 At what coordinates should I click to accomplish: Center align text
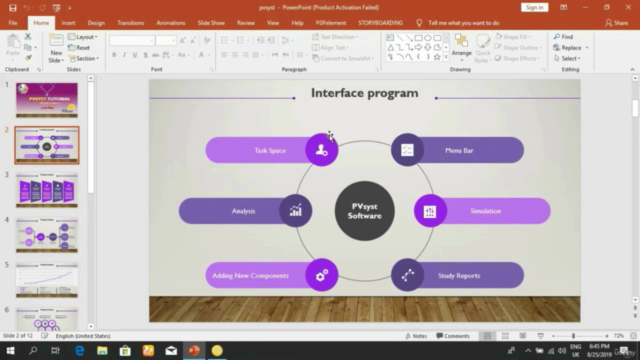click(235, 55)
